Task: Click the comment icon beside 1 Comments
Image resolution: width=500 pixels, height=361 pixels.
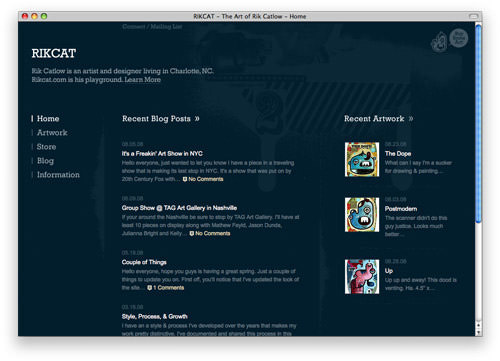Action: pos(150,288)
